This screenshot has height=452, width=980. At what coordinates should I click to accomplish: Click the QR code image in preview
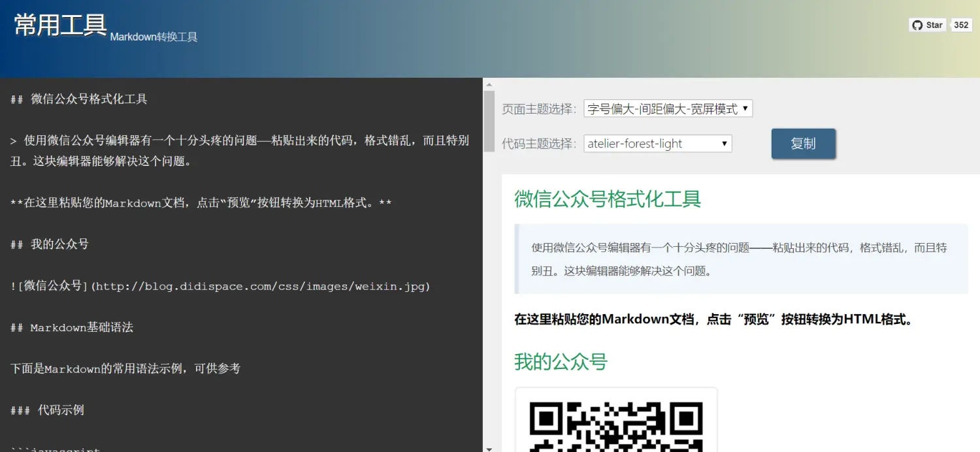[x=616, y=421]
